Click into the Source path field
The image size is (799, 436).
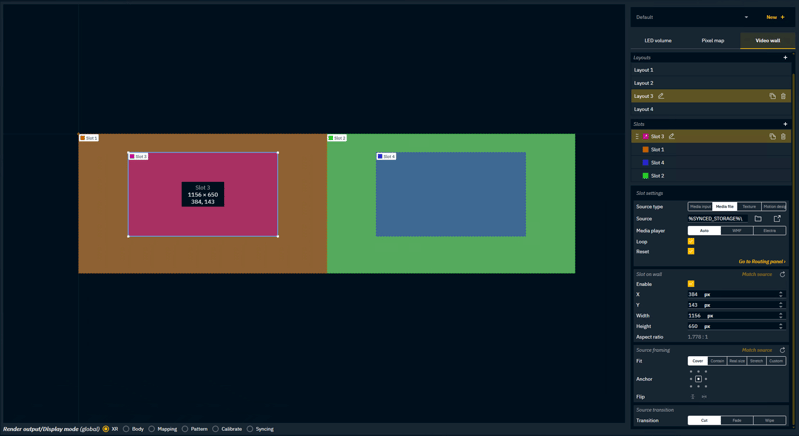pos(718,219)
